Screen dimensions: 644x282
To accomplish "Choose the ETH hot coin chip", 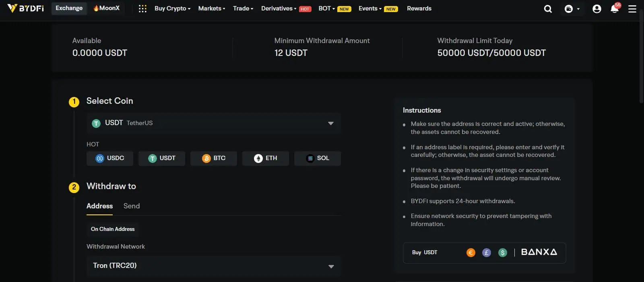I will point(266,158).
